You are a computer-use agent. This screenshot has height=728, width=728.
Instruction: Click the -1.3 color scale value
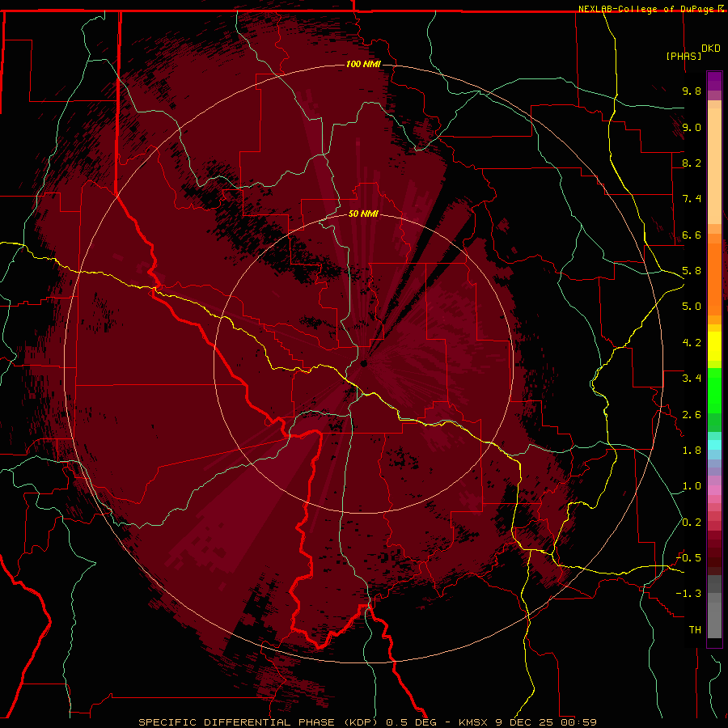click(689, 594)
